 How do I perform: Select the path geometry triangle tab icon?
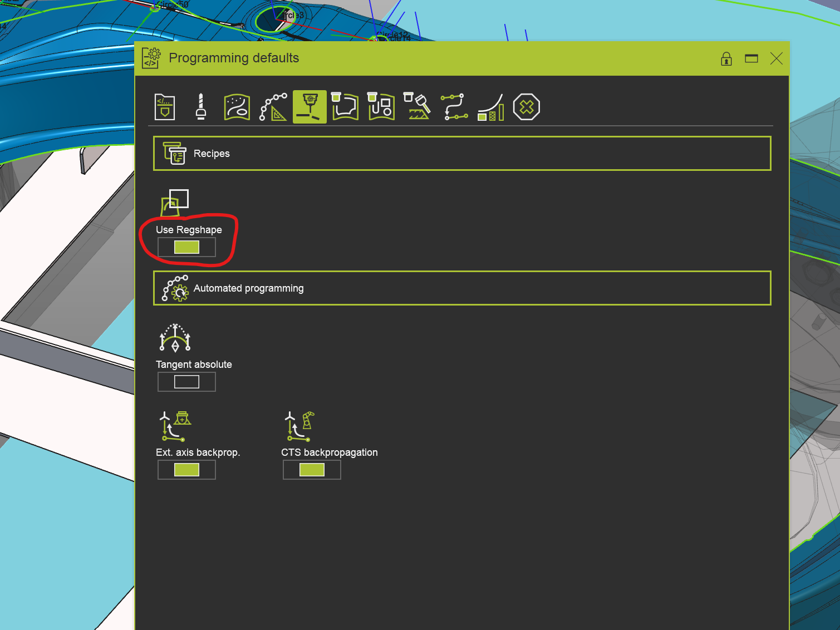point(273,107)
